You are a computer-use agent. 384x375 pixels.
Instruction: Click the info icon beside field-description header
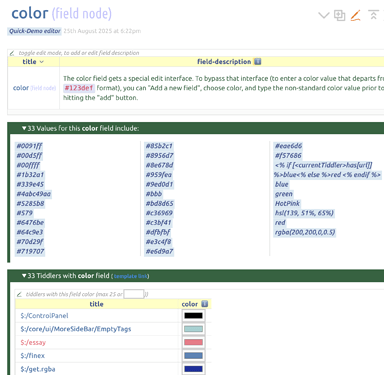click(257, 61)
